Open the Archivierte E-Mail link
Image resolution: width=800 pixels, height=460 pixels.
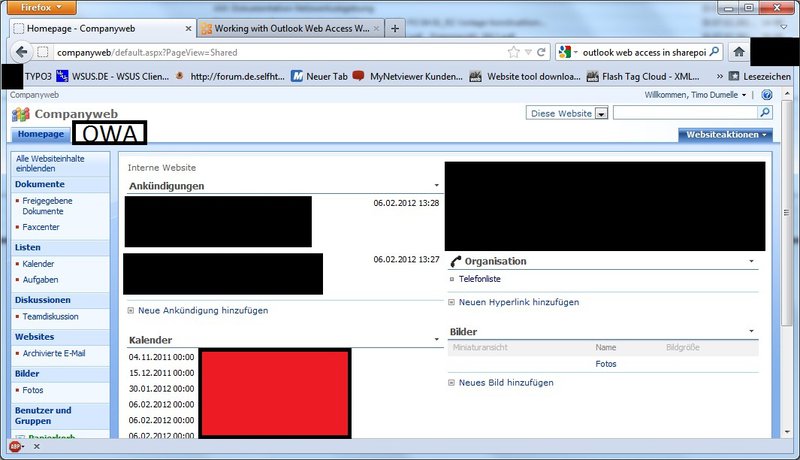54,353
